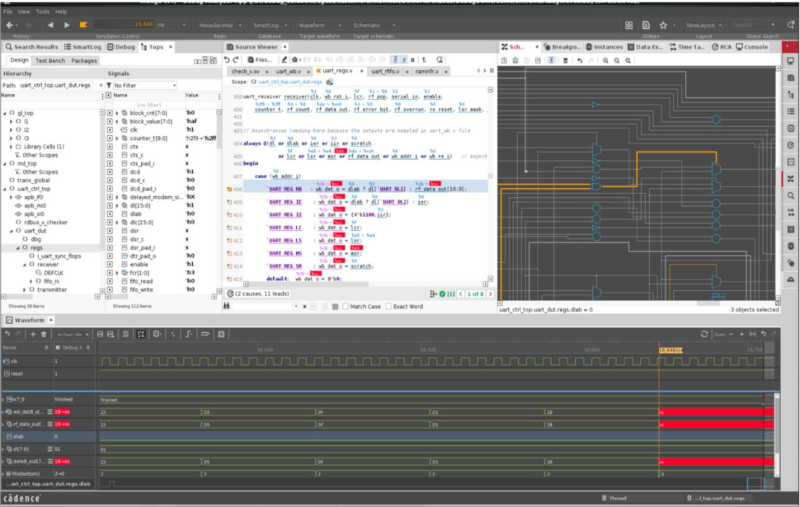The width and height of the screenshot is (800, 507).
Task: Redo in Source Viewer toolbar
Action: click(x=236, y=60)
